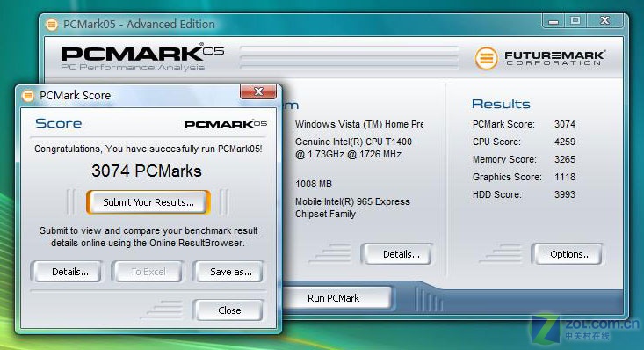Click the 'PCMark Score:' label in Results

pyautogui.click(x=503, y=124)
